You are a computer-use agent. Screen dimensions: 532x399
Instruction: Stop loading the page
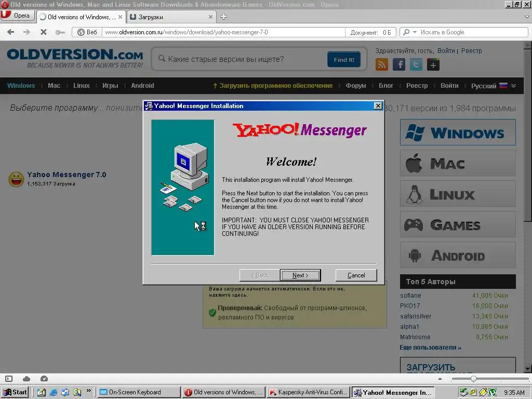point(44,32)
